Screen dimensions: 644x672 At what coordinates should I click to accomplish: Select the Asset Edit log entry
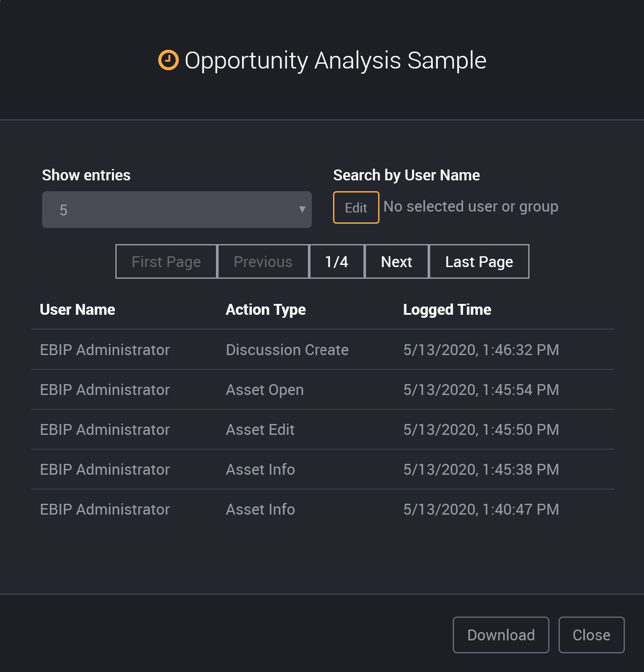click(323, 430)
